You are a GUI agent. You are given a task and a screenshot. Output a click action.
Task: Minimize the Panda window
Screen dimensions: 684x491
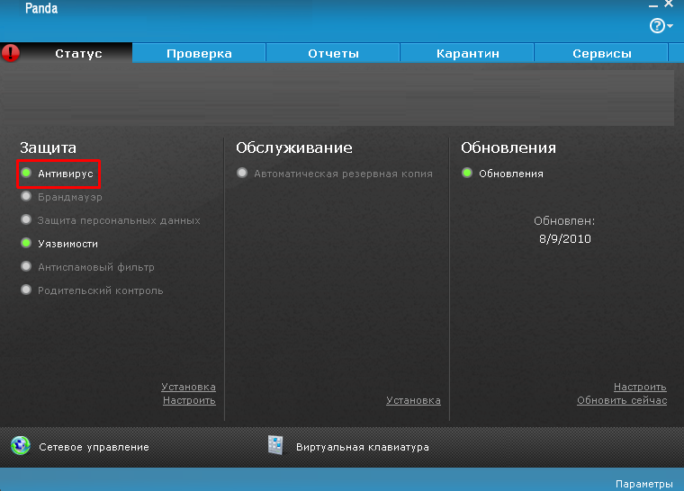(653, 5)
